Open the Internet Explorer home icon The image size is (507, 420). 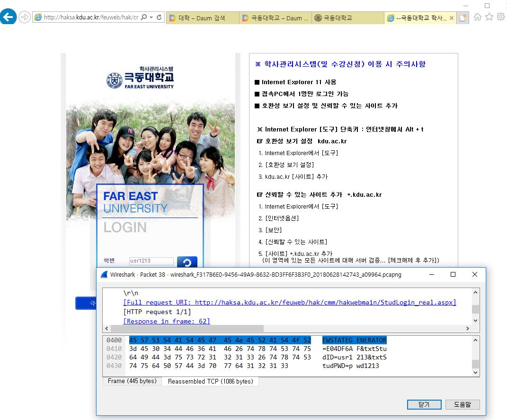pyautogui.click(x=478, y=17)
